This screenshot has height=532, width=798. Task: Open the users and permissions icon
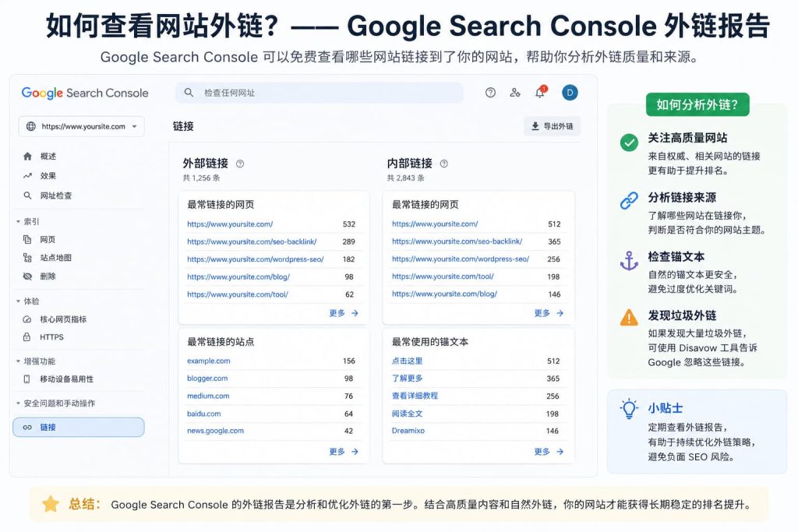click(515, 93)
